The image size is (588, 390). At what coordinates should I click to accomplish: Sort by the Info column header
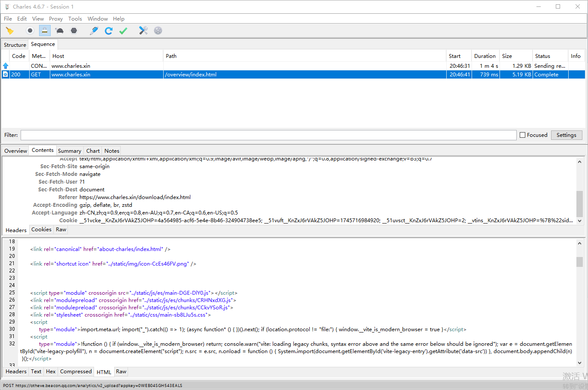click(577, 56)
